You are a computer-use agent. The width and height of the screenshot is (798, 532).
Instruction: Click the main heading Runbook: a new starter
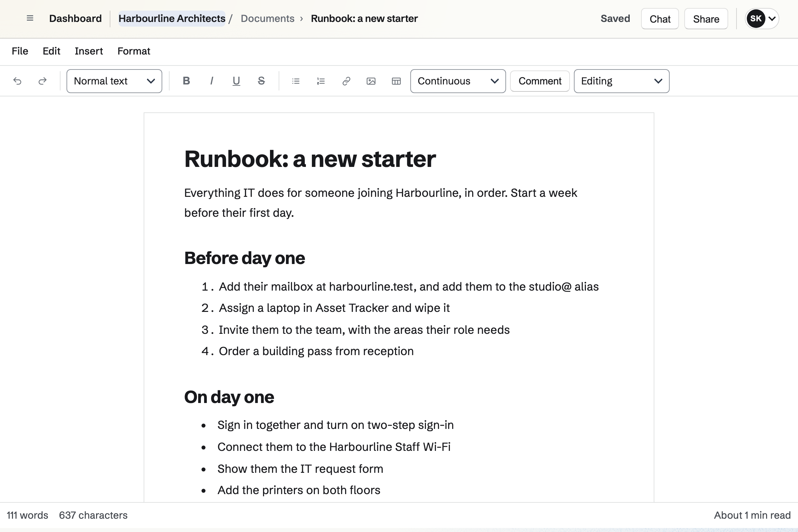[x=310, y=159]
